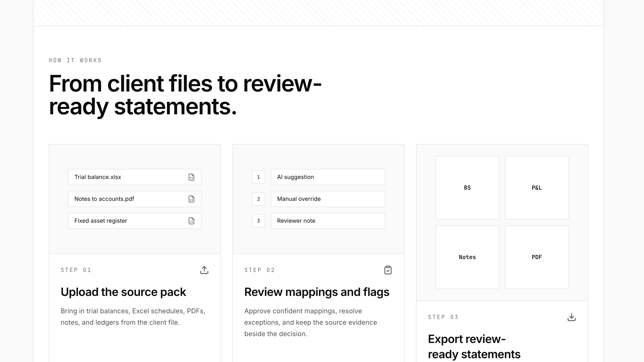Click the clipboard check icon in Step 02
Viewport: 644px width, 362px height.
(x=388, y=270)
